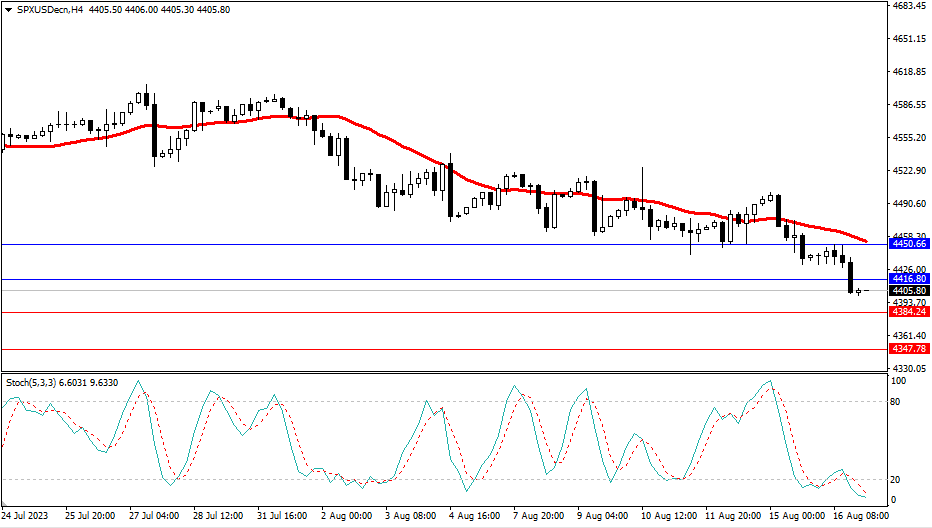Click the 16 Aug 08:00 time label
Image resolution: width=932 pixels, height=528 pixels.
coord(861,517)
